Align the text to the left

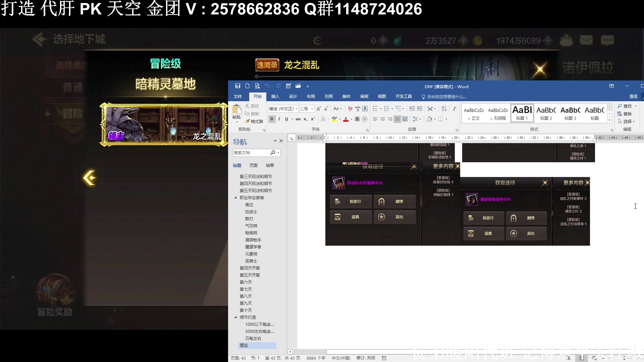click(375, 119)
